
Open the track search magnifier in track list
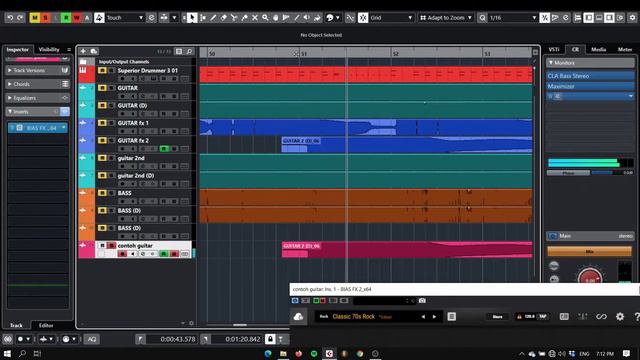click(x=189, y=51)
